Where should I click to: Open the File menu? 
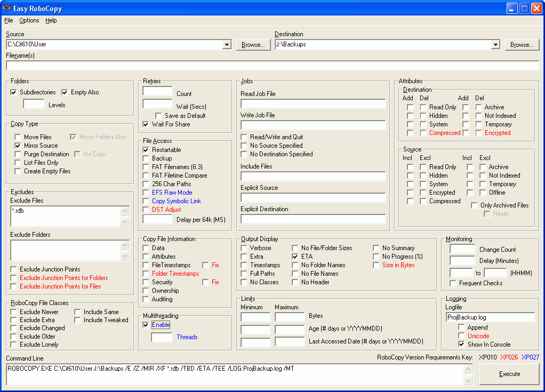click(9, 20)
